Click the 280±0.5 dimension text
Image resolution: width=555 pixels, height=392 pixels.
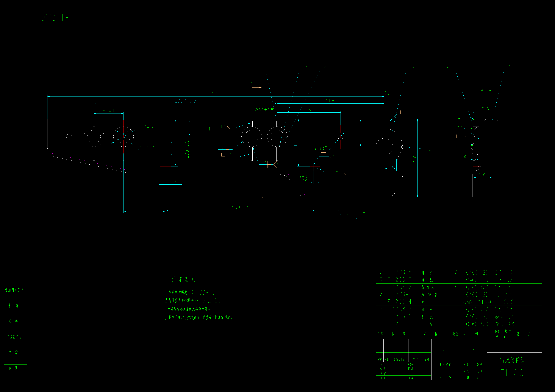[264, 110]
